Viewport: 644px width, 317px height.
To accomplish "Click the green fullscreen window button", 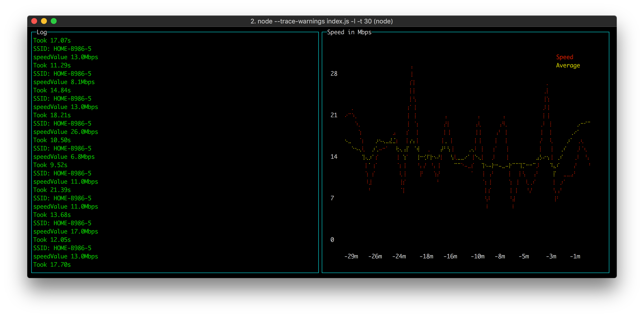I will pyautogui.click(x=54, y=21).
